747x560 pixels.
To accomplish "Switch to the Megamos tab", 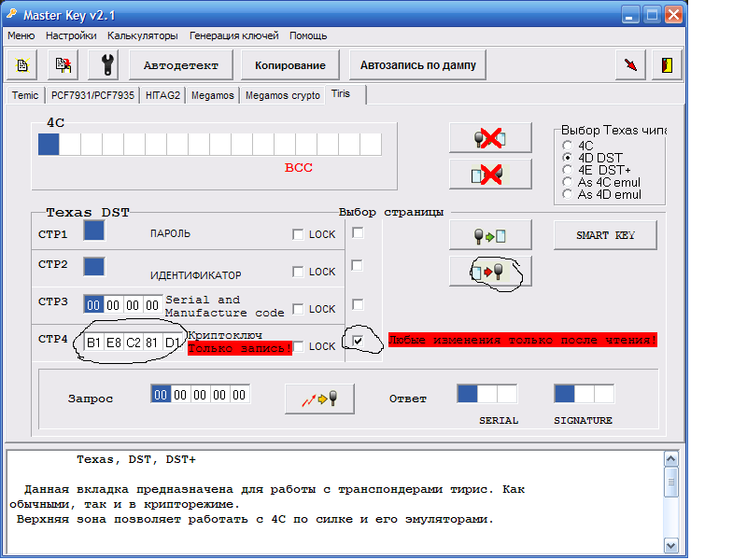I will click(x=213, y=95).
